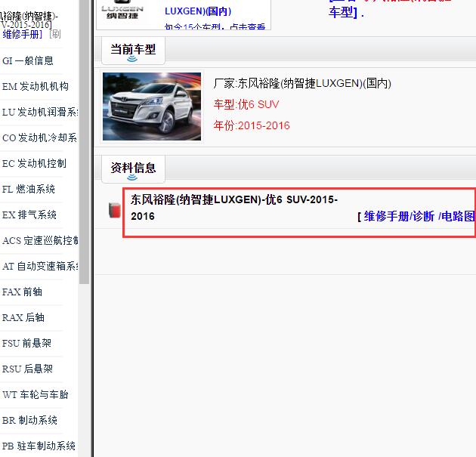476x457 pixels.
Task: Open GI 一般信息 section
Action: [x=28, y=60]
